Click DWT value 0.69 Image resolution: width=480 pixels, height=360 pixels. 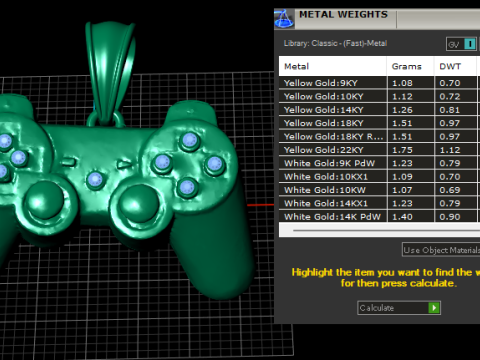pyautogui.click(x=450, y=190)
